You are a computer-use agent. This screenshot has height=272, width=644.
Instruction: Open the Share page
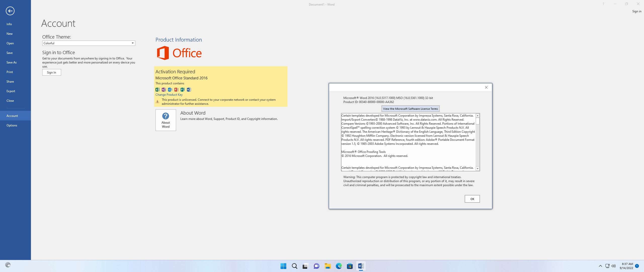pyautogui.click(x=15, y=82)
